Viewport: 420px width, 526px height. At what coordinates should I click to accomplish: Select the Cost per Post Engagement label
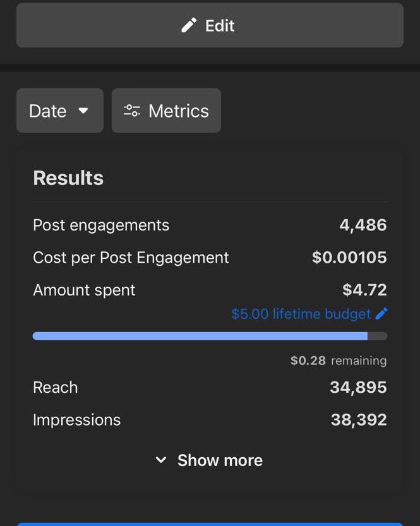coord(131,258)
